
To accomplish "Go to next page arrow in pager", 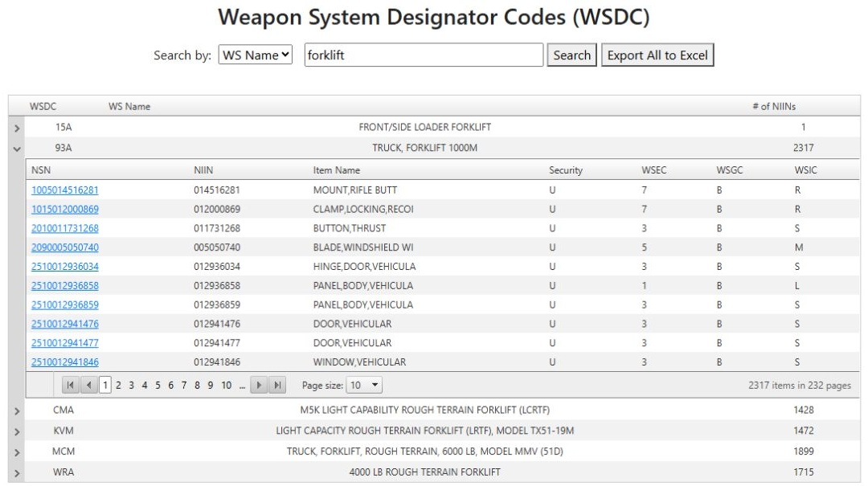I will pos(259,386).
